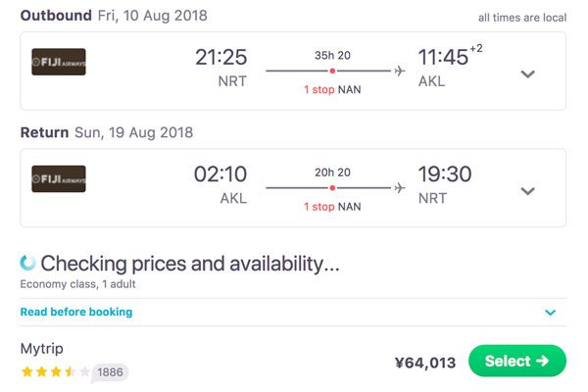Click the 11:45 +2 AKL arrival time

pyautogui.click(x=451, y=66)
